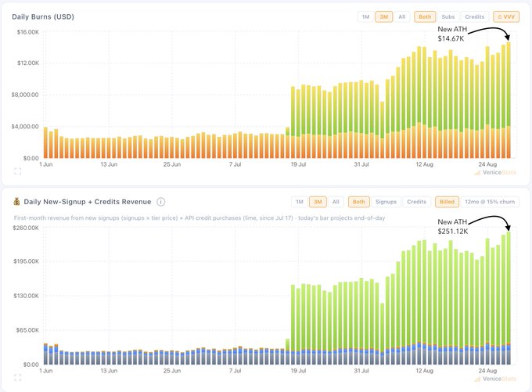532x392 pixels.
Task: Select 3M range on Revenue chart
Action: click(x=318, y=202)
